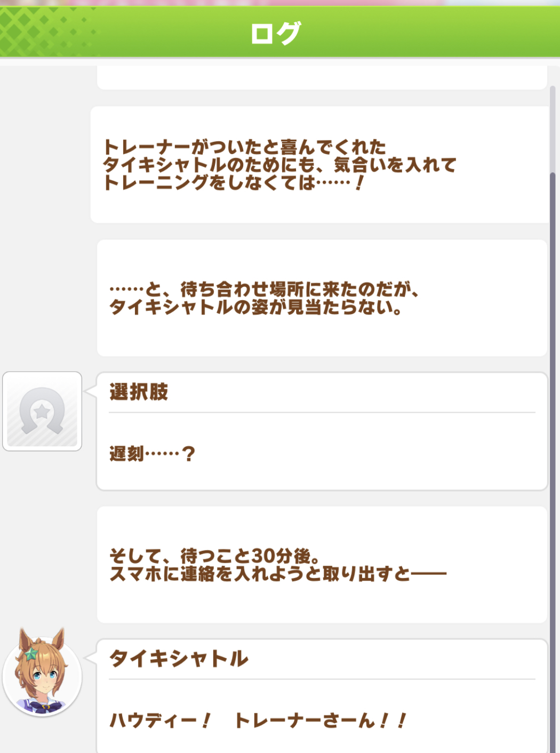This screenshot has width=560, height=753.
Task: Click the line ending 気合いを入れて
Action: [279, 165]
